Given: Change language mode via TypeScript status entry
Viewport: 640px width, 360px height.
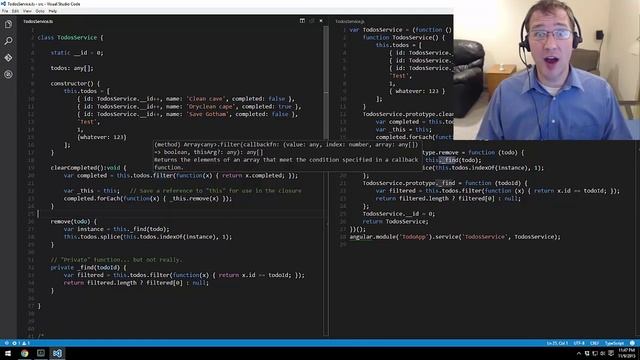Looking at the screenshot, I should click(614, 343).
